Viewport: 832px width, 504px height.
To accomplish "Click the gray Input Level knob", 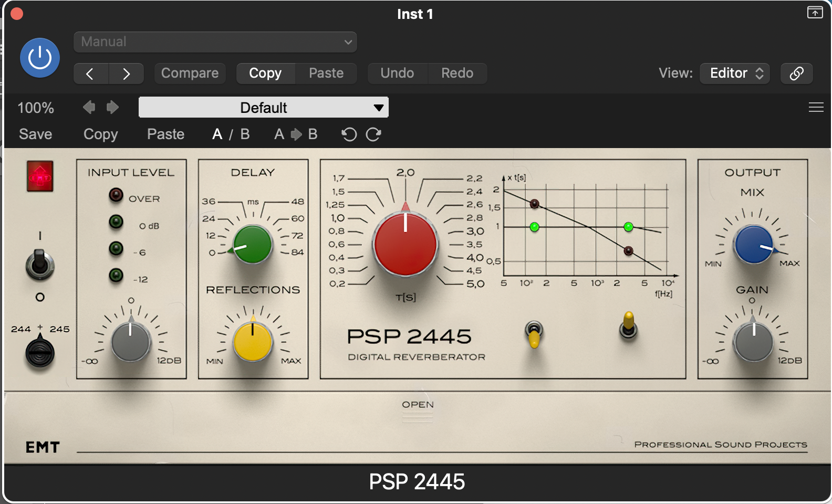I will point(131,342).
